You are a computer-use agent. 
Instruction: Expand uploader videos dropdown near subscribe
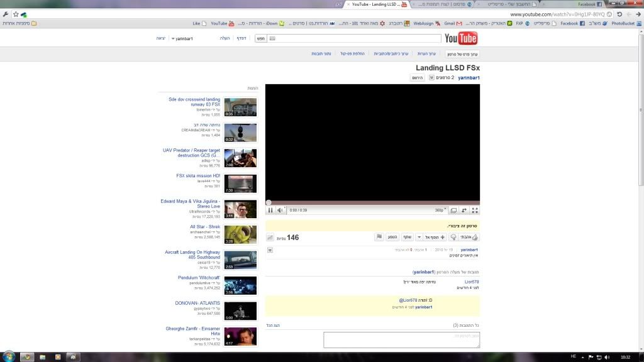pyautogui.click(x=431, y=77)
